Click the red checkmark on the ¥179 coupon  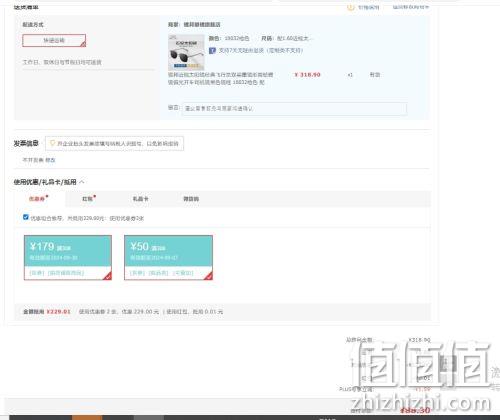(107, 276)
